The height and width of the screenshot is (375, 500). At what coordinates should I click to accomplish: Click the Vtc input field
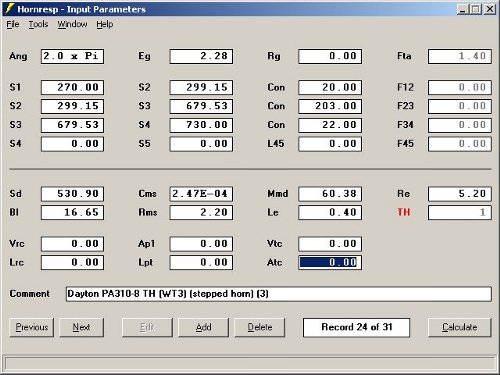pos(330,244)
